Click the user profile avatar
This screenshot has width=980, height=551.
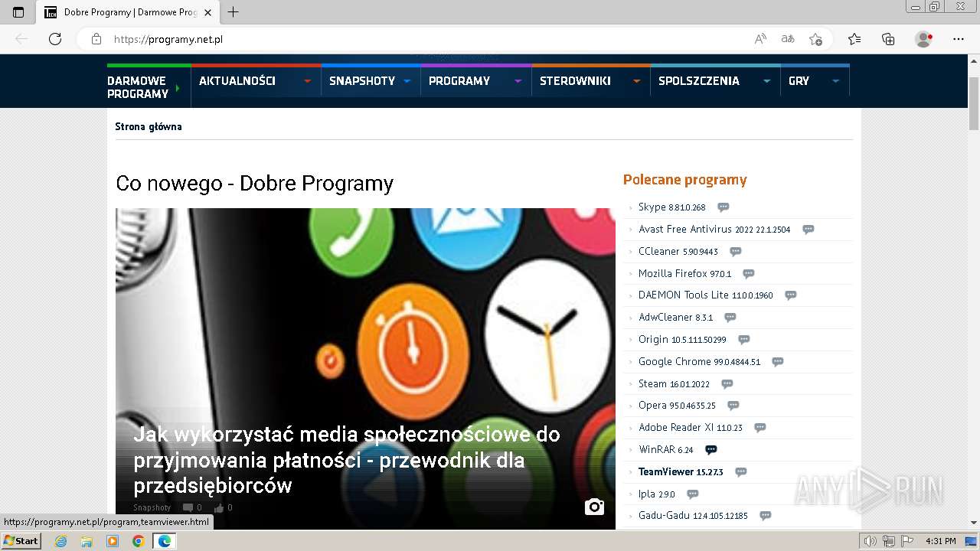[x=923, y=39]
